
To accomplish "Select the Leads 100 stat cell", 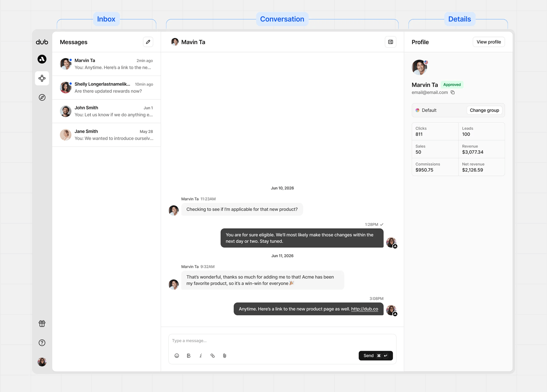I will (x=482, y=131).
